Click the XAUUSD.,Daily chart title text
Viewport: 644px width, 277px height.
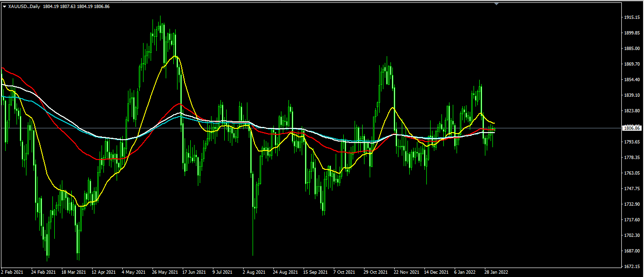tap(24, 7)
